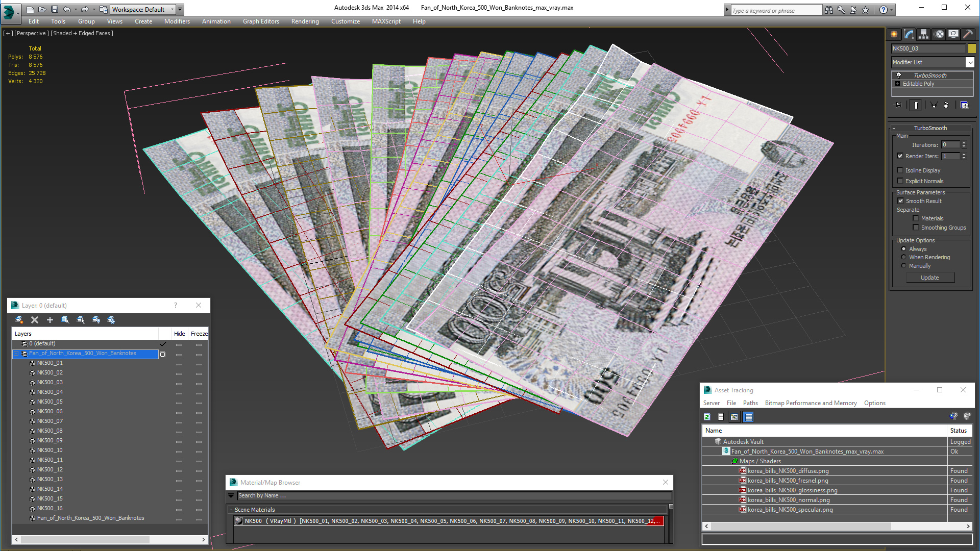The width and height of the screenshot is (980, 551).
Task: Click Make Unique icon under modifier stack
Action: coord(934,105)
